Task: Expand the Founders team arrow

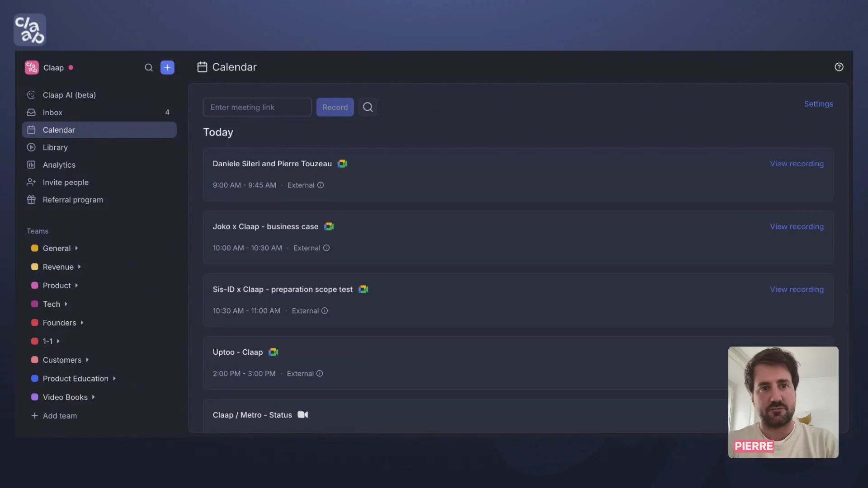Action: coord(82,323)
